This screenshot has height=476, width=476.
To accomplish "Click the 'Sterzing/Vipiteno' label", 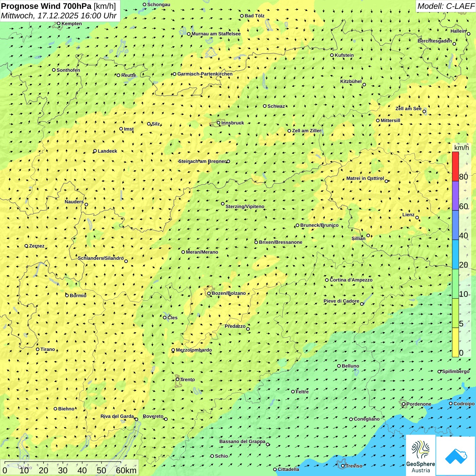I will click(245, 206).
